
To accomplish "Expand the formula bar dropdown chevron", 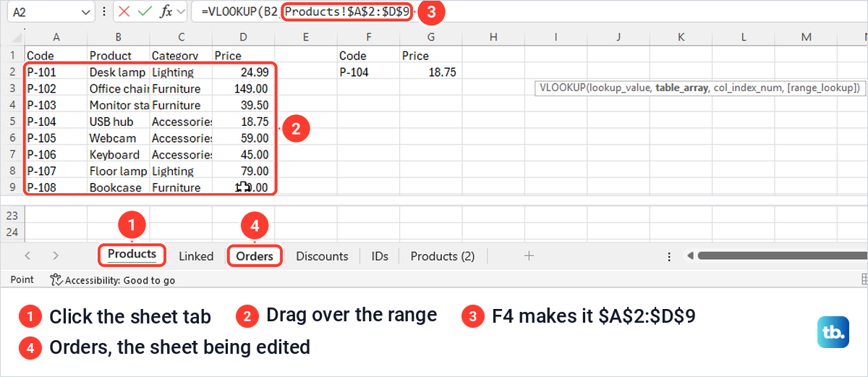I will tap(179, 12).
